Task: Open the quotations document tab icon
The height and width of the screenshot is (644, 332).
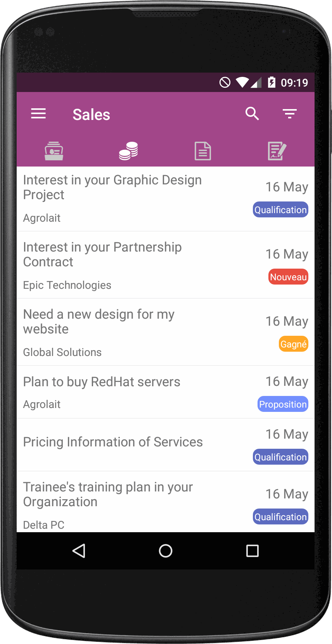Action: click(x=203, y=151)
